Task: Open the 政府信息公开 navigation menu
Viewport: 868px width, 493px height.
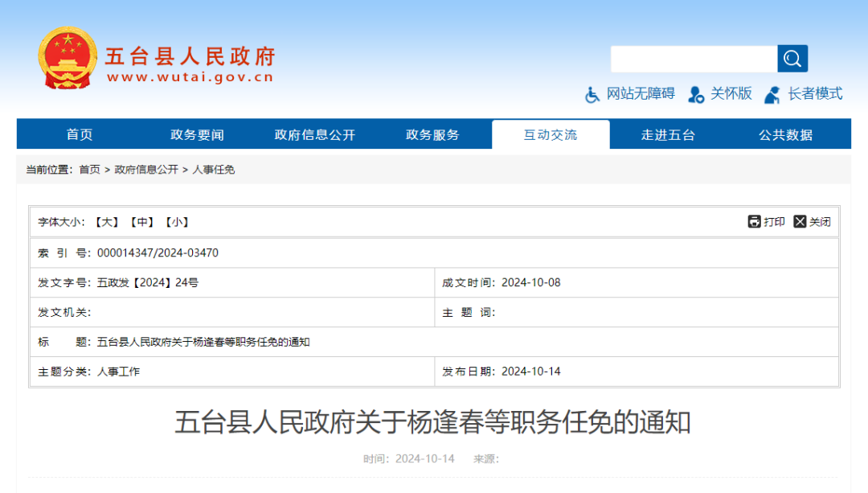Action: click(313, 134)
